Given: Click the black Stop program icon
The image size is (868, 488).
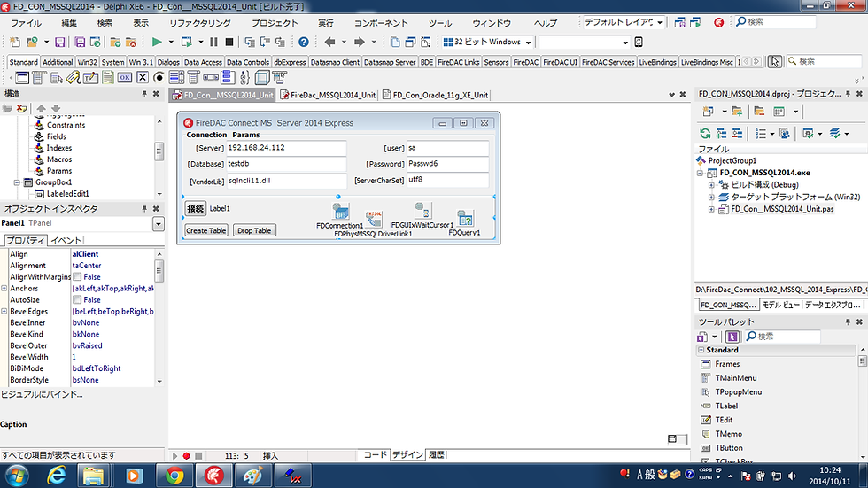Looking at the screenshot, I should click(229, 42).
